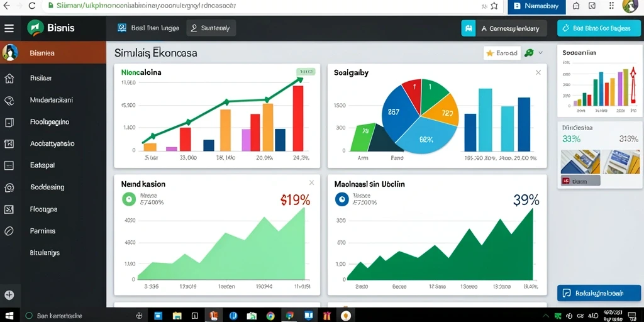Viewport: 644px width, 322px height.
Task: Expand the dropdown chevron next to Earood
Action: [x=540, y=53]
